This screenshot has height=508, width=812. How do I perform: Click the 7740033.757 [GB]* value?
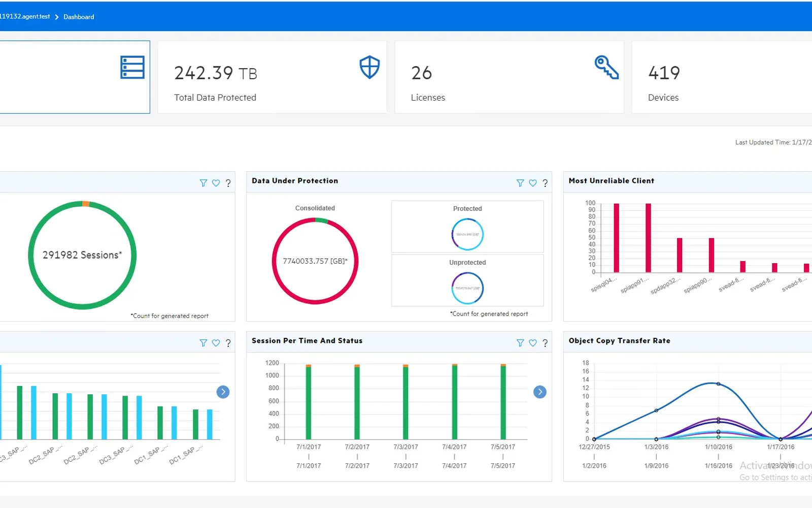tap(315, 261)
